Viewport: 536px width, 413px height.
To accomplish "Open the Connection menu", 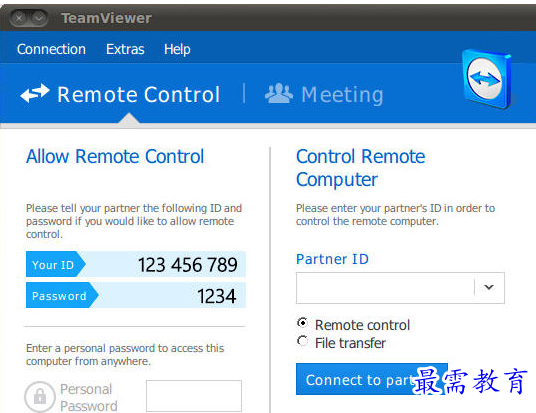I will (51, 50).
